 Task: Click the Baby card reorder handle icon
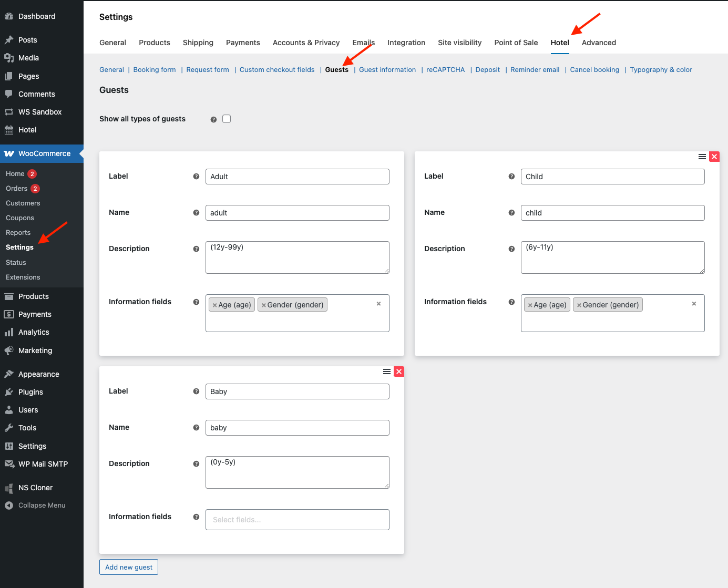[387, 372]
